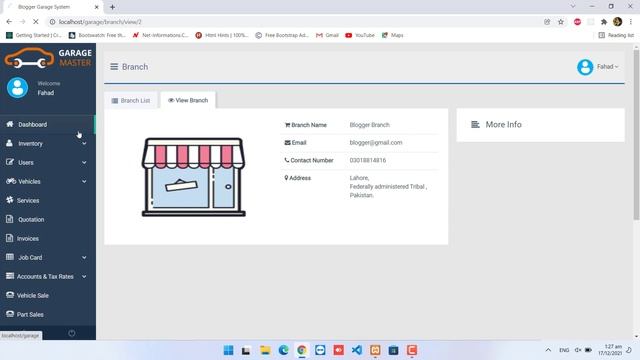Expand the Inventory menu chevron
The height and width of the screenshot is (360, 640).
(x=84, y=144)
